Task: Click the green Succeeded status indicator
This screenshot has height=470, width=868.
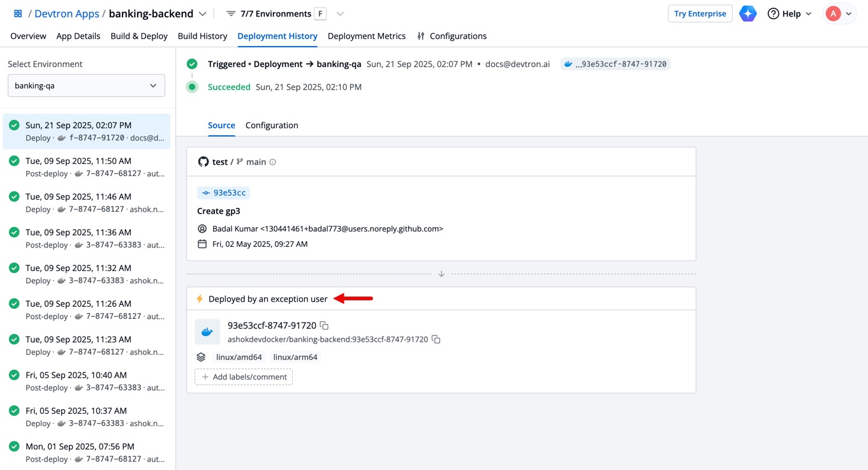Action: pyautogui.click(x=192, y=87)
